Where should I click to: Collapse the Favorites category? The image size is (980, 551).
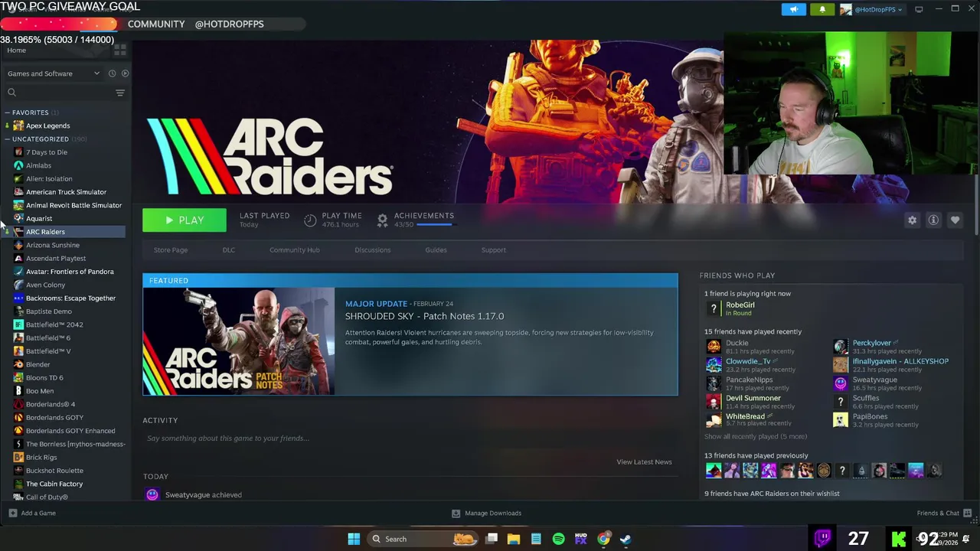click(7, 112)
